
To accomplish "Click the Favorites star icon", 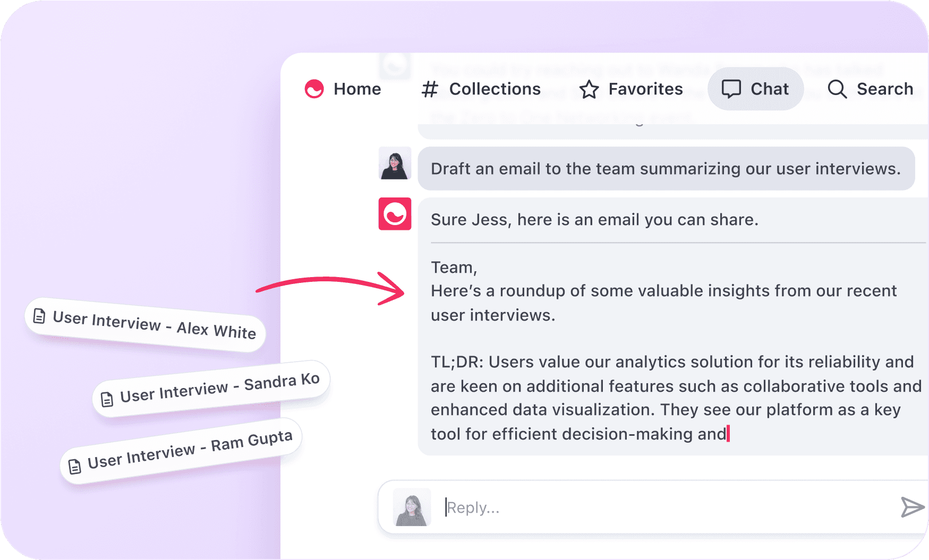I will [589, 89].
